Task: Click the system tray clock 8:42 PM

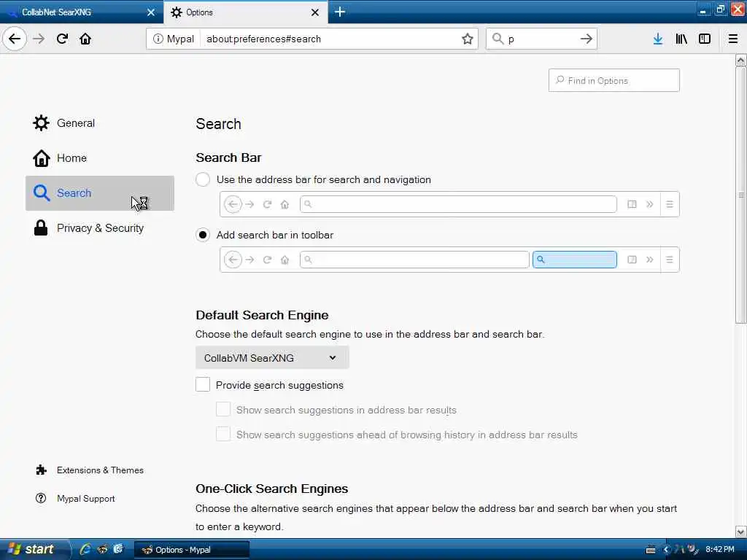Action: coord(720,550)
